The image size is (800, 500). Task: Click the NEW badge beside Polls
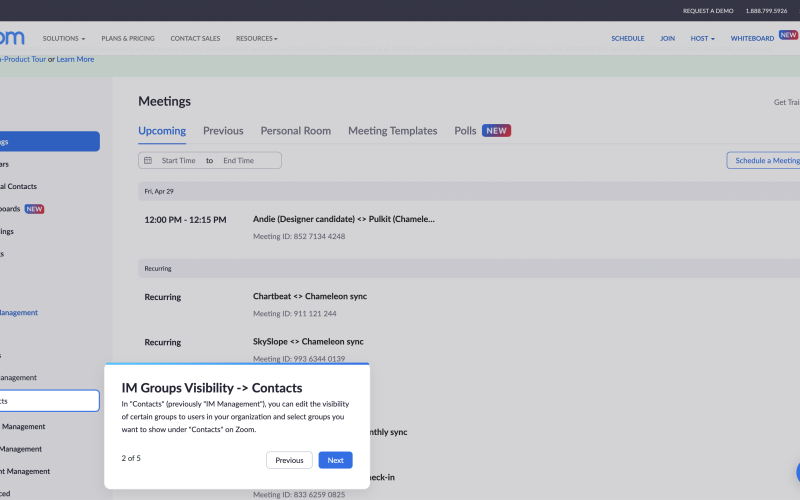(x=496, y=131)
